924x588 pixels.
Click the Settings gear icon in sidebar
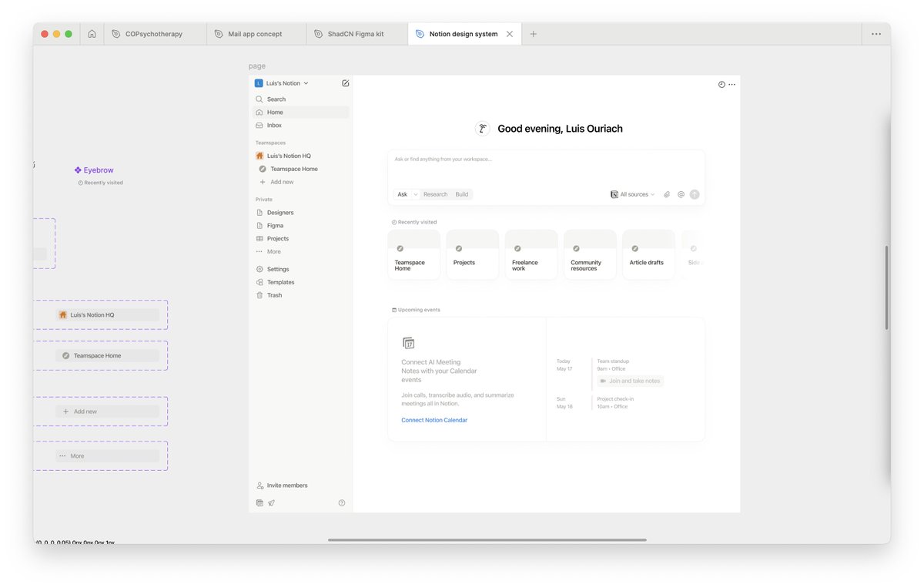pyautogui.click(x=259, y=269)
